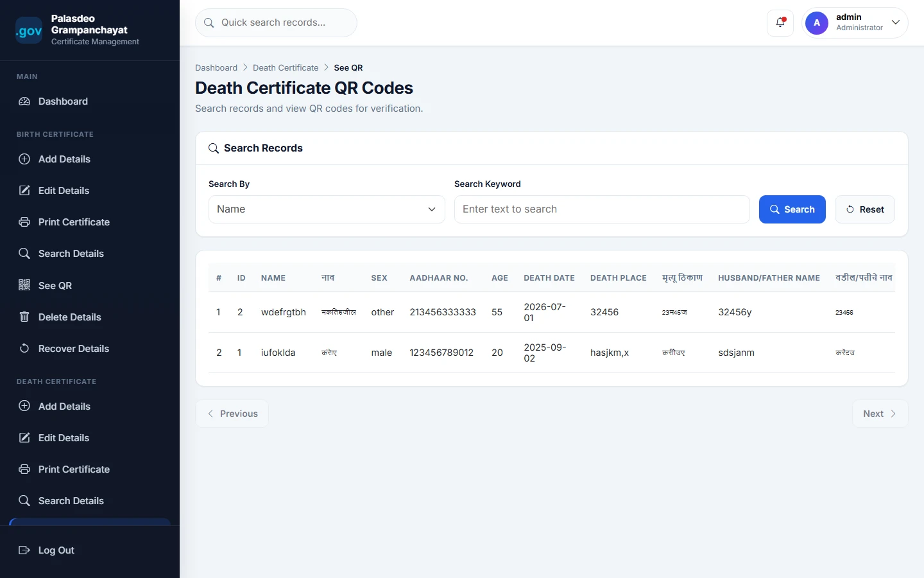Image resolution: width=924 pixels, height=578 pixels.
Task: Click the death place hasjkm,x
Action: tap(610, 353)
